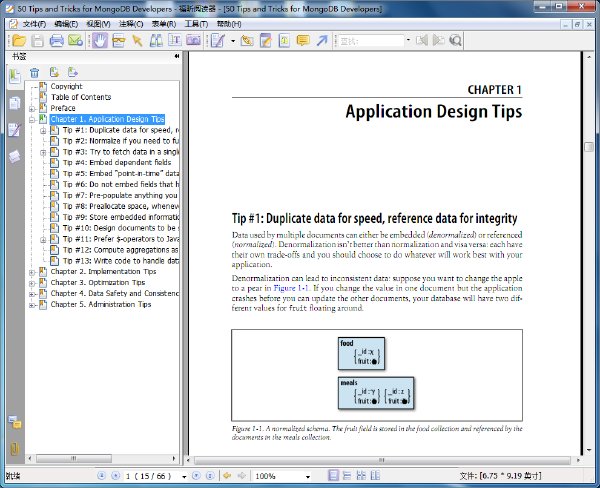Open the 工具(T) Tools menu
This screenshot has height=488, width=600.
[x=196, y=24]
